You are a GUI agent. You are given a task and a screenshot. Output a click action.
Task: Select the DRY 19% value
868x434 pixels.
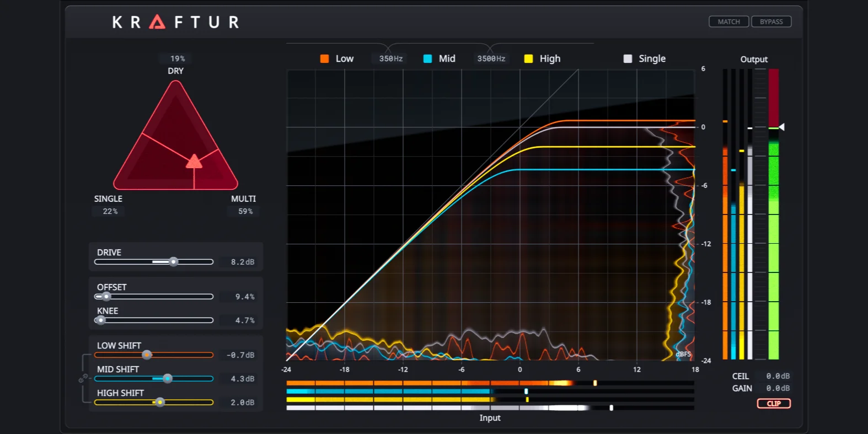178,58
